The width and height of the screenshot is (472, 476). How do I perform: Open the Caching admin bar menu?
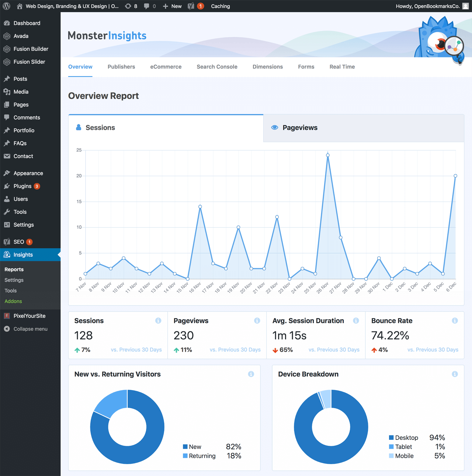(221, 6)
